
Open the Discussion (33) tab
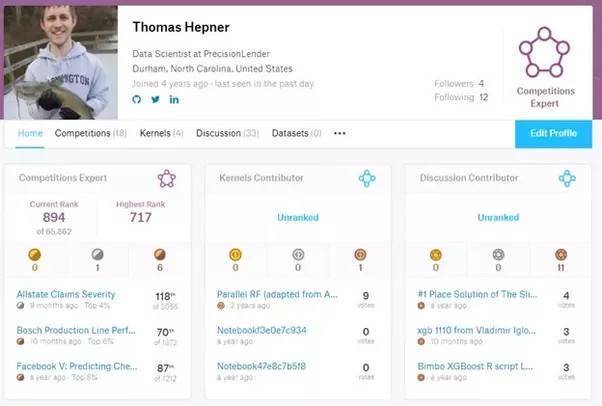(227, 133)
